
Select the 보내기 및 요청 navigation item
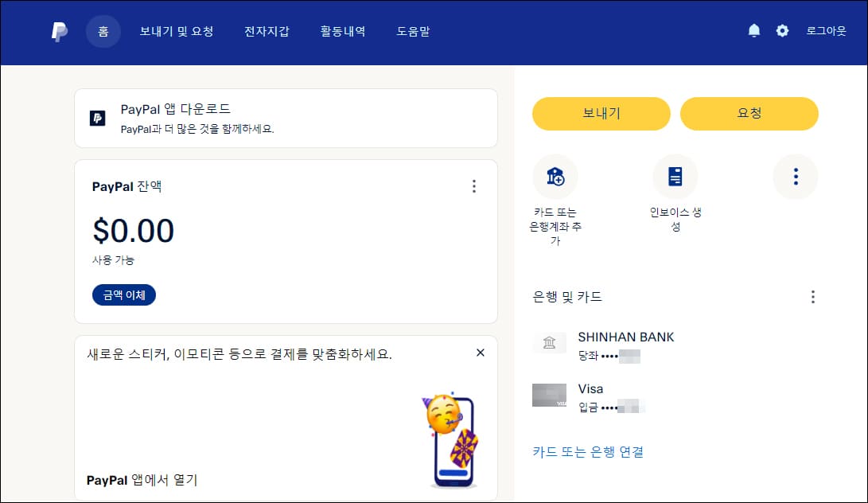coord(178,31)
